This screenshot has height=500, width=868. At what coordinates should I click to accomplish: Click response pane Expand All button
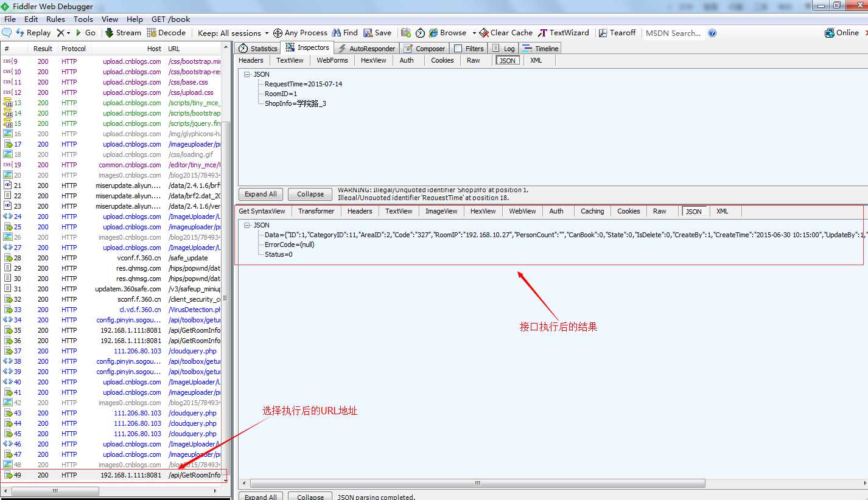point(261,496)
